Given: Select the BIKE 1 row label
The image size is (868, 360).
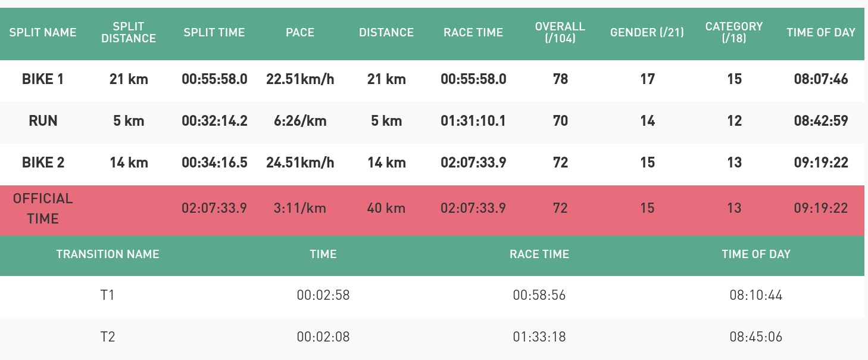Looking at the screenshot, I should point(43,79).
